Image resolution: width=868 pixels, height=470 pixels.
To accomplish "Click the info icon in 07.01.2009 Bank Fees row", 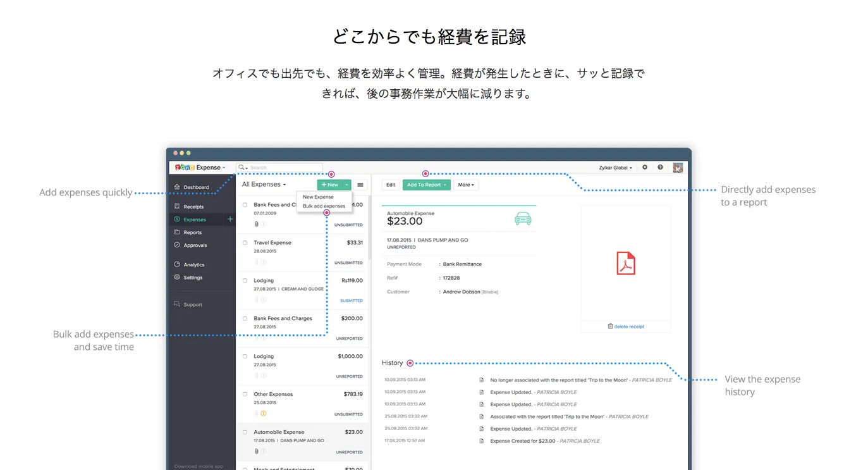I will [264, 224].
